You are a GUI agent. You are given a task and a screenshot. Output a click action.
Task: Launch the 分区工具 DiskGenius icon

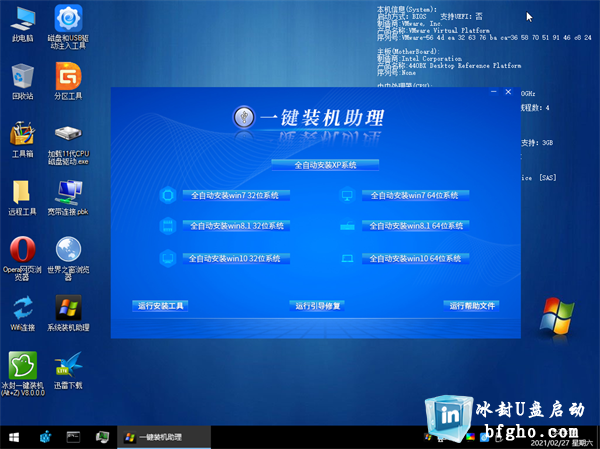[x=68, y=82]
